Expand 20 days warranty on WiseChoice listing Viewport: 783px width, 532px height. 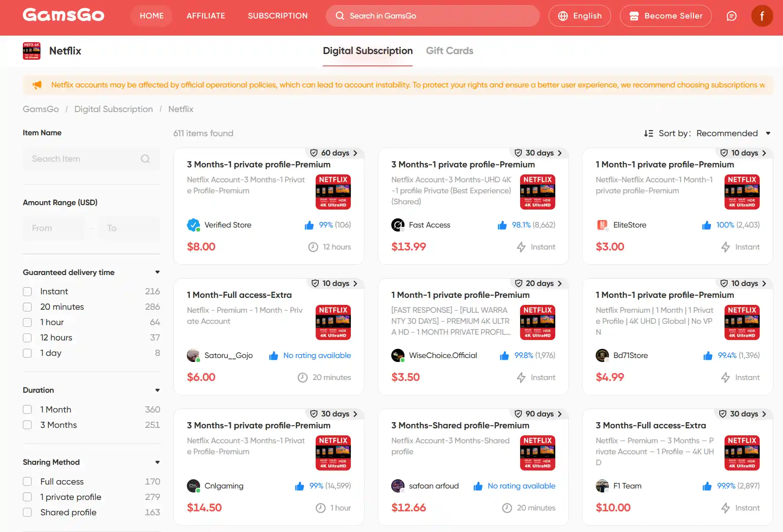pyautogui.click(x=539, y=283)
